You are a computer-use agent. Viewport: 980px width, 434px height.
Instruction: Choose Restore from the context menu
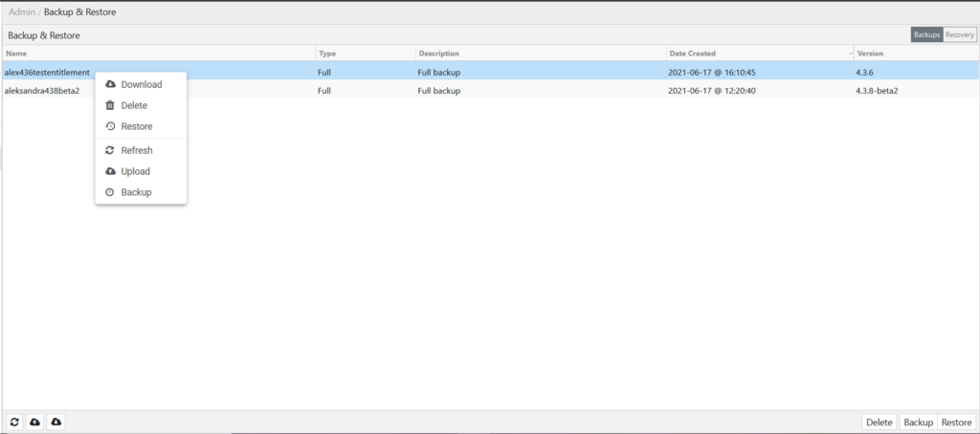click(141, 126)
